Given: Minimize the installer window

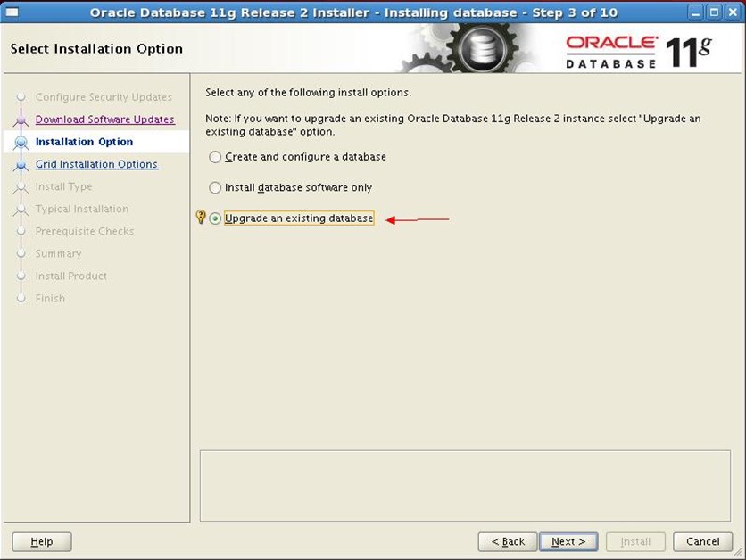Looking at the screenshot, I should (695, 12).
